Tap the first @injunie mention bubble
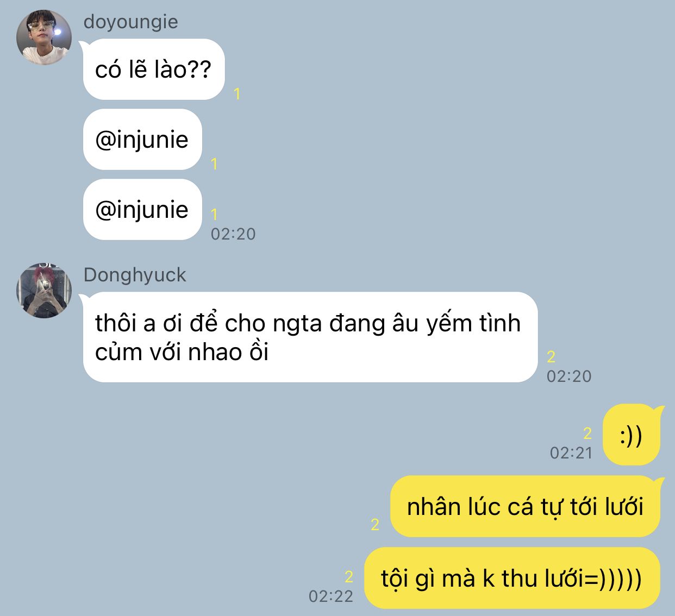The height and width of the screenshot is (616, 675). (x=142, y=140)
